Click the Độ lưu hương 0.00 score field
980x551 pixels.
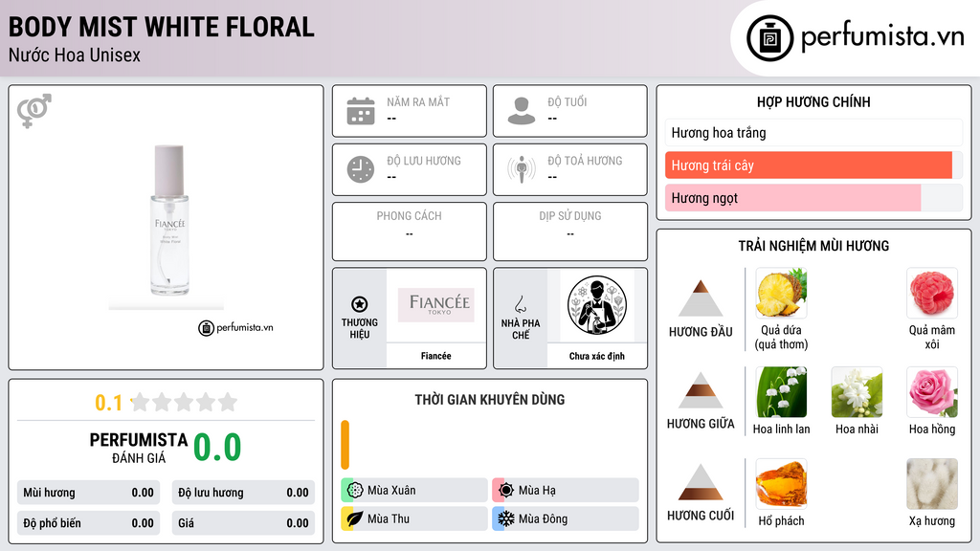243,493
